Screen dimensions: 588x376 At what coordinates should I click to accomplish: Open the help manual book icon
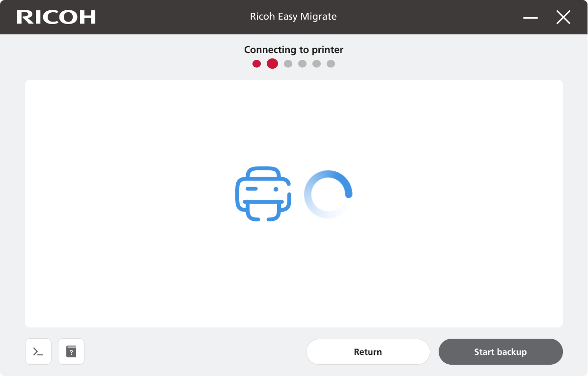coord(71,351)
